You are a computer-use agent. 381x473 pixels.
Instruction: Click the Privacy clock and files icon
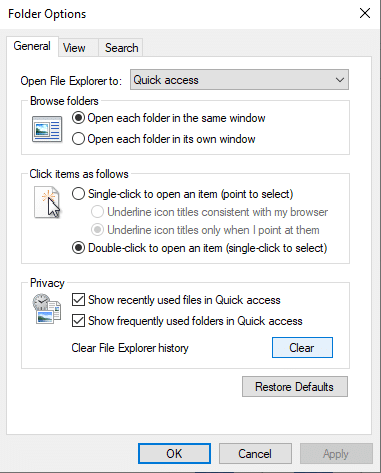point(47,309)
